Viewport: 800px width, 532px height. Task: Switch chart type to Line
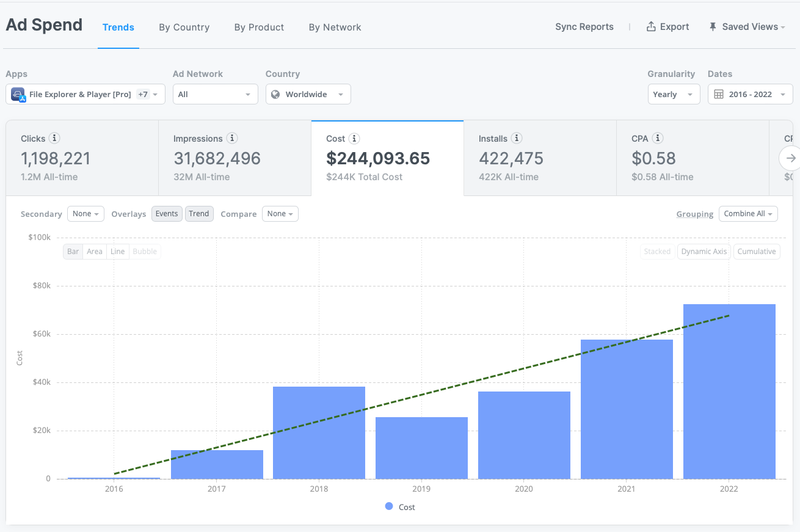[118, 252]
